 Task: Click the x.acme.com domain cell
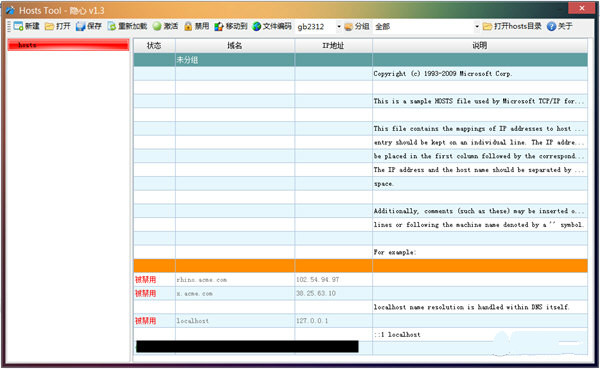[x=235, y=294]
